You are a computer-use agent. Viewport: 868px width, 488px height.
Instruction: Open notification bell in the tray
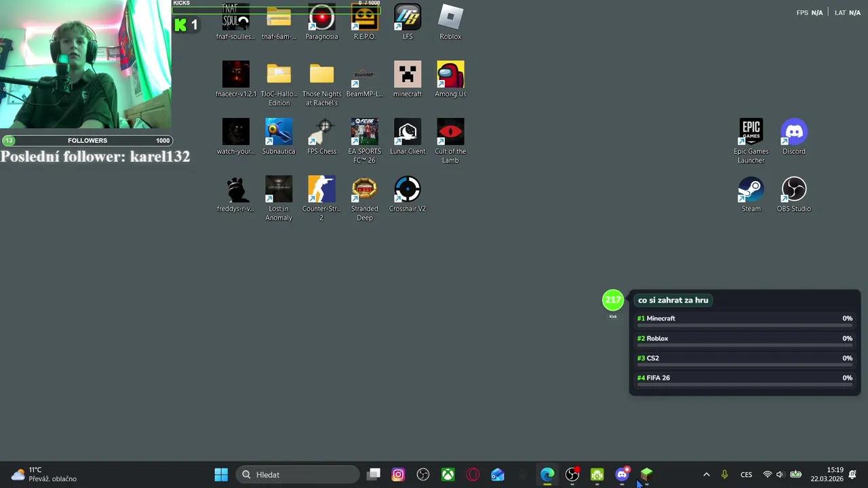click(852, 474)
